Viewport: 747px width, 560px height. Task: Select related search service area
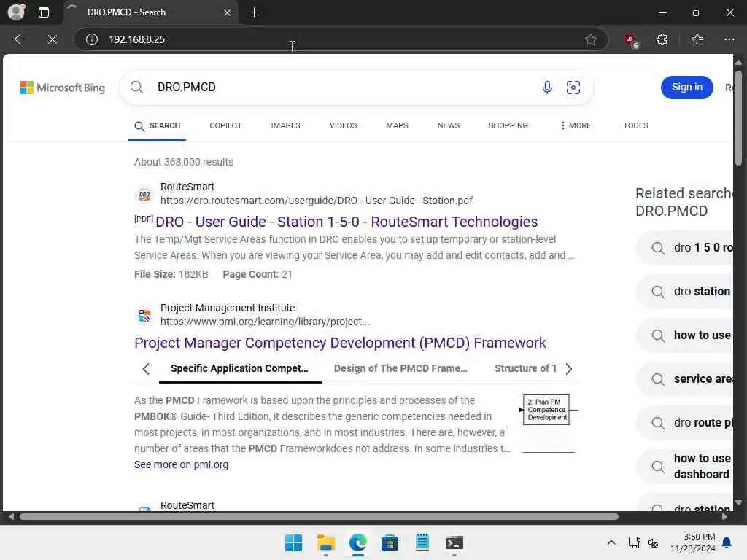[x=684, y=379]
